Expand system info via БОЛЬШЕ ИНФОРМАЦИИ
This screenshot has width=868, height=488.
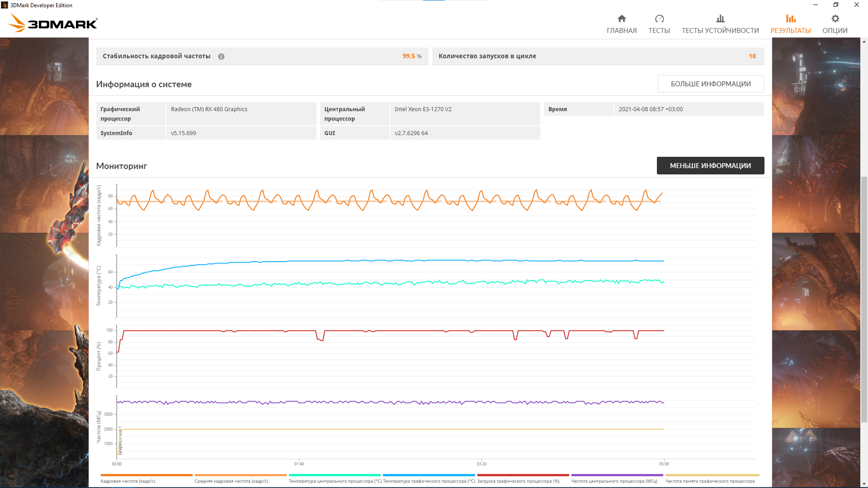[710, 84]
